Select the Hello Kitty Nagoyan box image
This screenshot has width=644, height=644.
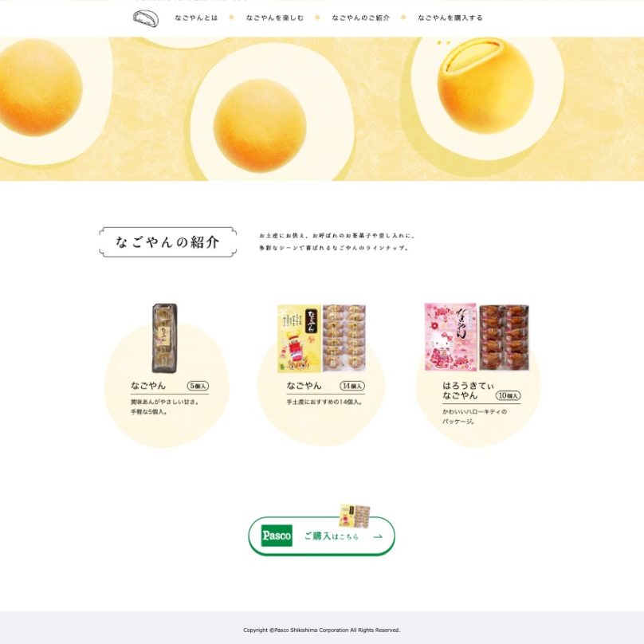coord(477,337)
